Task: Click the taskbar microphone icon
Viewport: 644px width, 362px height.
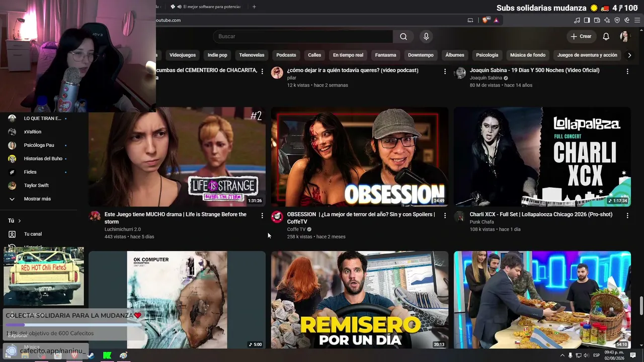Action: [570, 355]
